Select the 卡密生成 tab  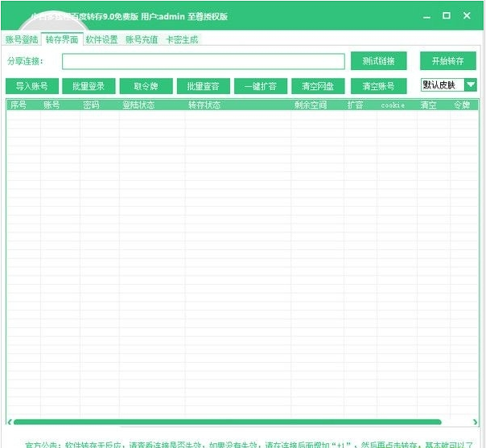coord(182,39)
